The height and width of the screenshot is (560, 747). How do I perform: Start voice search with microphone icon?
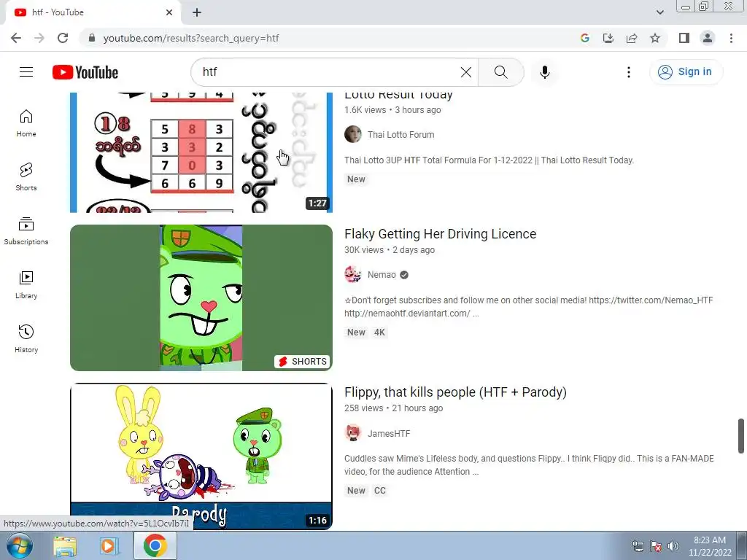(x=544, y=72)
